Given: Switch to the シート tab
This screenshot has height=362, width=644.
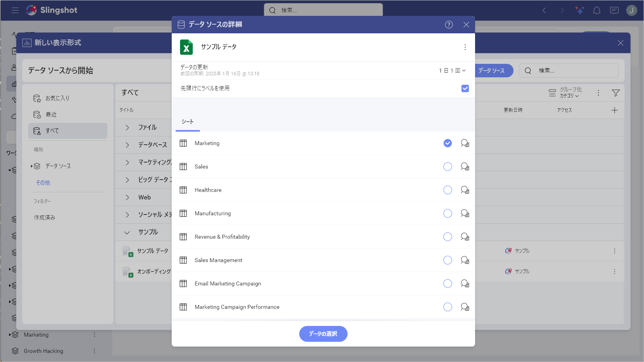Looking at the screenshot, I should [188, 122].
